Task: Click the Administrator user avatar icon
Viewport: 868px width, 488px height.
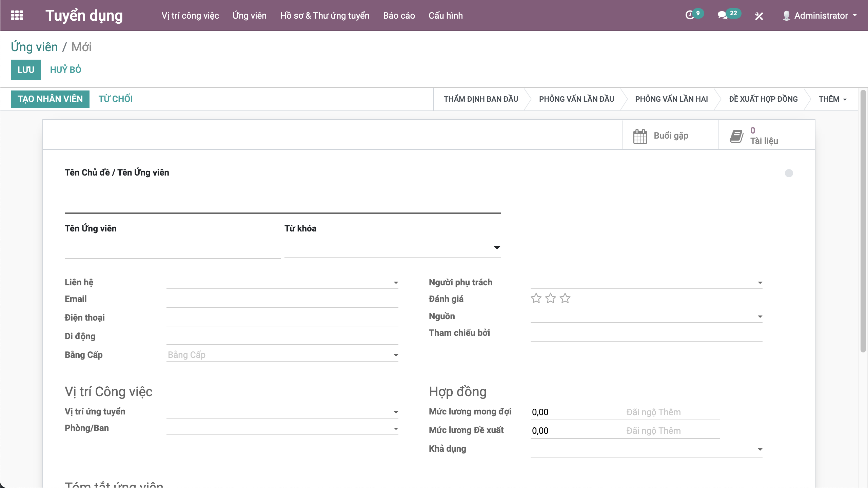Action: [x=786, y=16]
